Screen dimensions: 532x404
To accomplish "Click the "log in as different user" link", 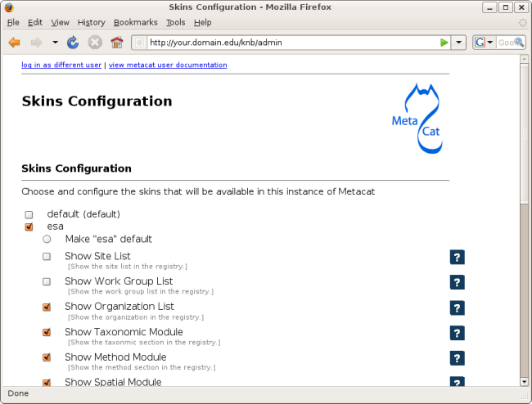I will [x=61, y=65].
